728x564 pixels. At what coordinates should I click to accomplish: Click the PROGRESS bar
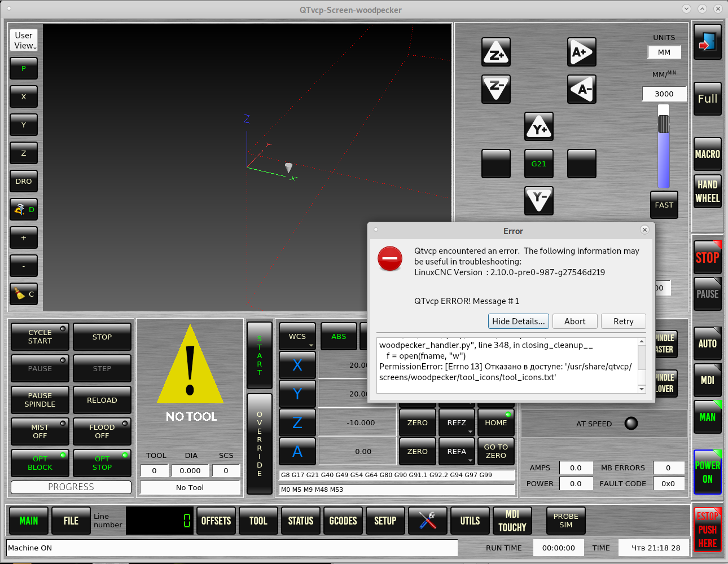tap(71, 487)
